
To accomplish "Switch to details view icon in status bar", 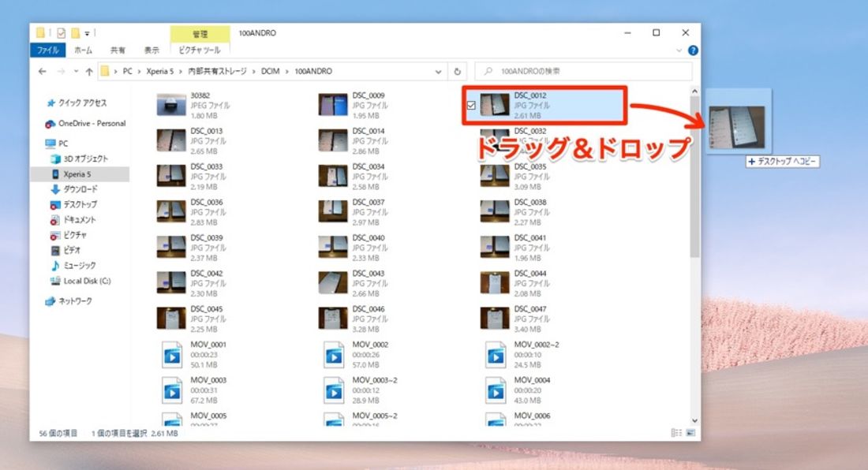I will tap(676, 433).
